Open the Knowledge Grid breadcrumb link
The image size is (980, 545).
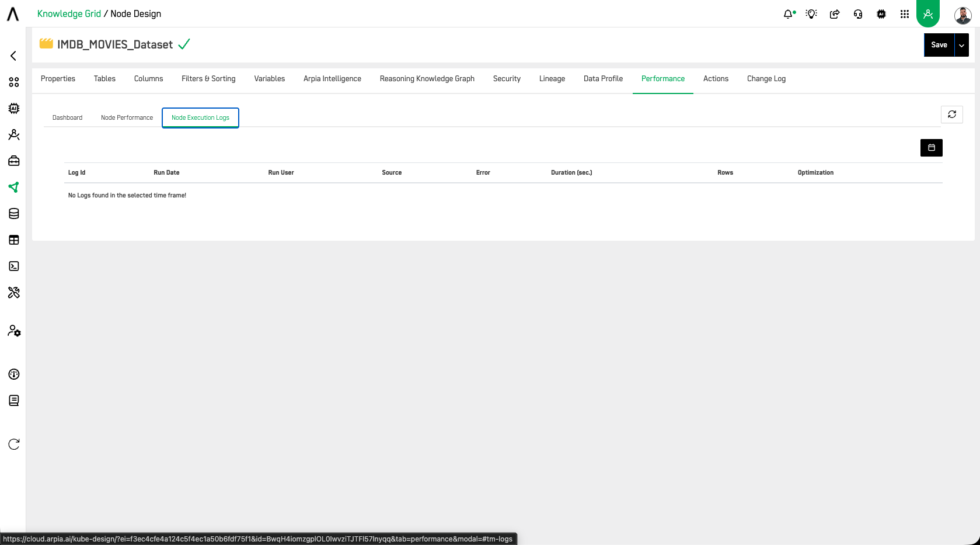(69, 14)
